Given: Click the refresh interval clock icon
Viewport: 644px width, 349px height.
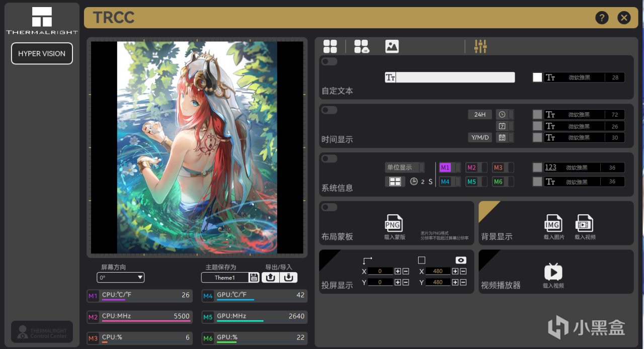Looking at the screenshot, I should (x=414, y=182).
